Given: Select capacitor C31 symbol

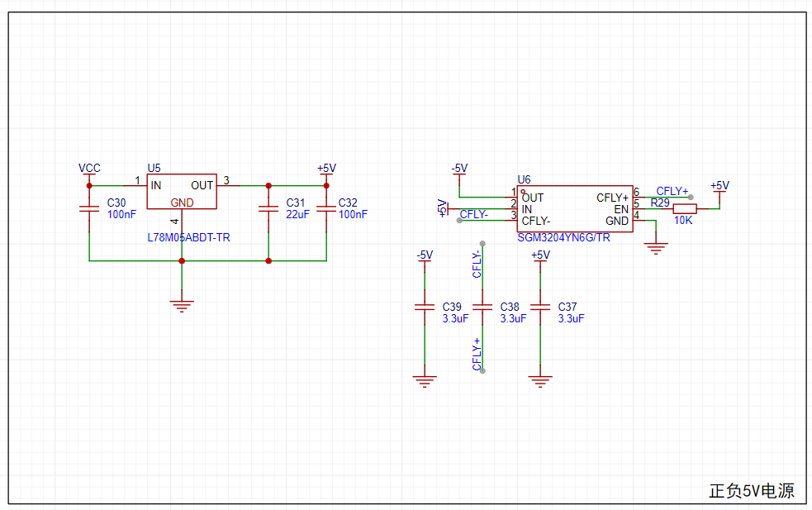Looking at the screenshot, I should click(268, 209).
